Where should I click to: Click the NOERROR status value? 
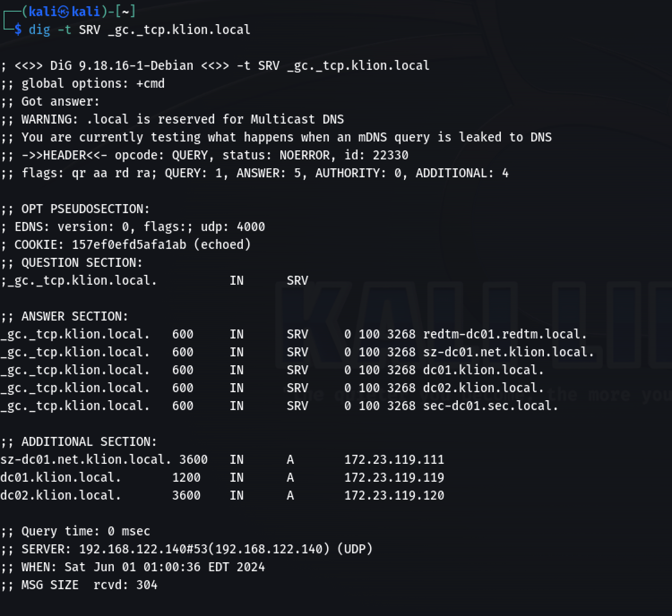[x=304, y=155]
